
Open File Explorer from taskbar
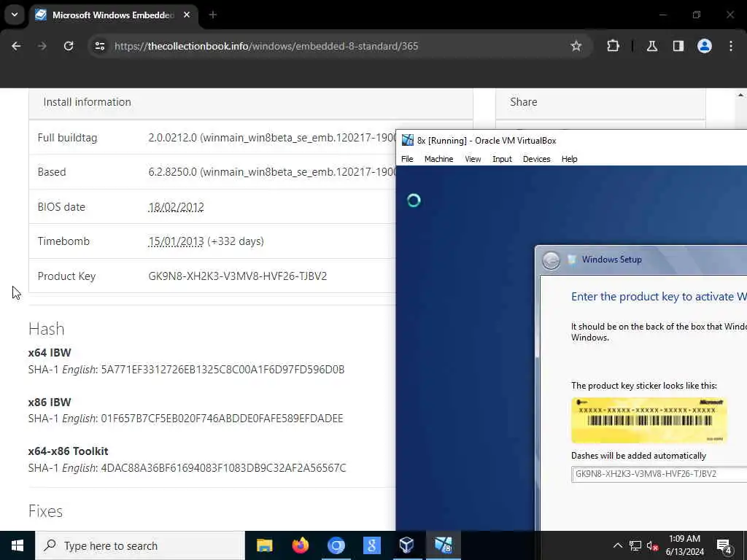tap(264, 545)
